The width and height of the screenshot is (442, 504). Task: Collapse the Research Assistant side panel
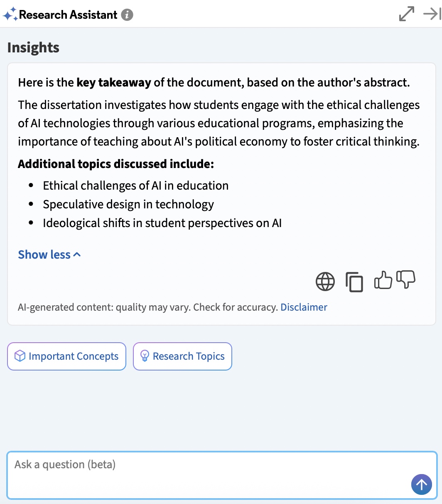(432, 14)
